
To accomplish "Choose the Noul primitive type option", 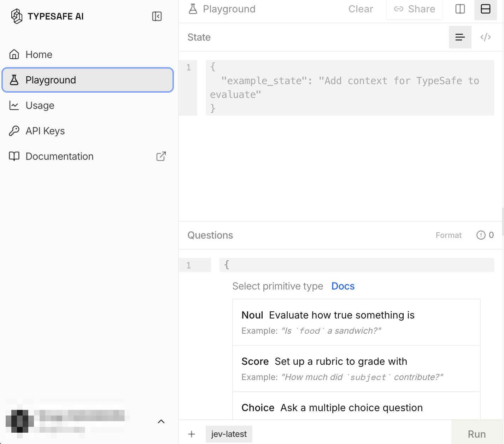I will click(356, 322).
